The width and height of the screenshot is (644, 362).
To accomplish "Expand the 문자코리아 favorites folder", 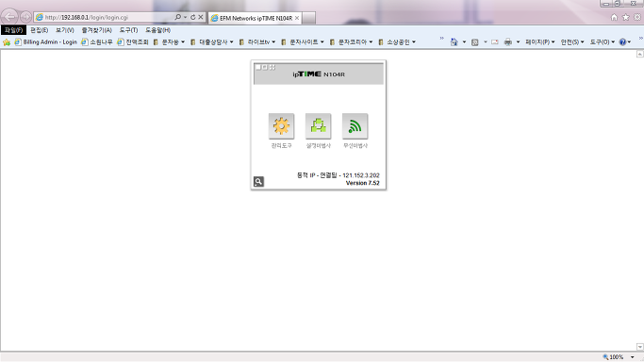I will (351, 41).
